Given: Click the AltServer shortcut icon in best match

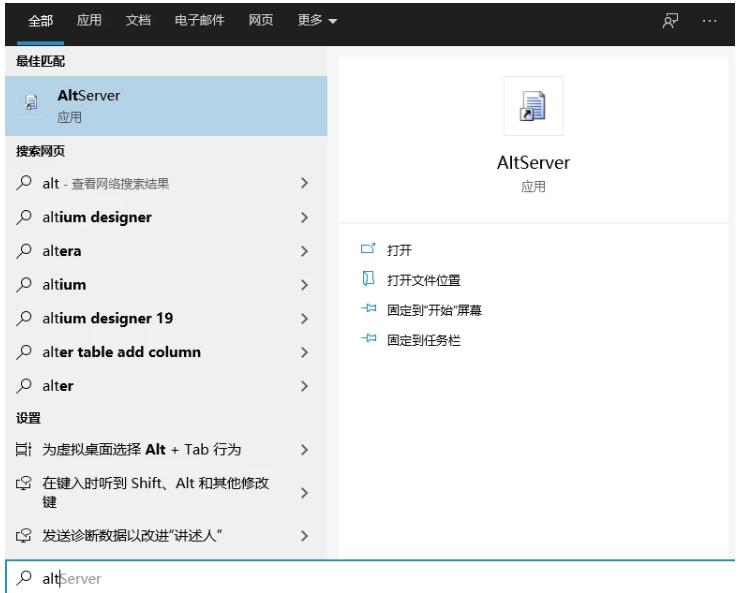Looking at the screenshot, I should coord(31,102).
